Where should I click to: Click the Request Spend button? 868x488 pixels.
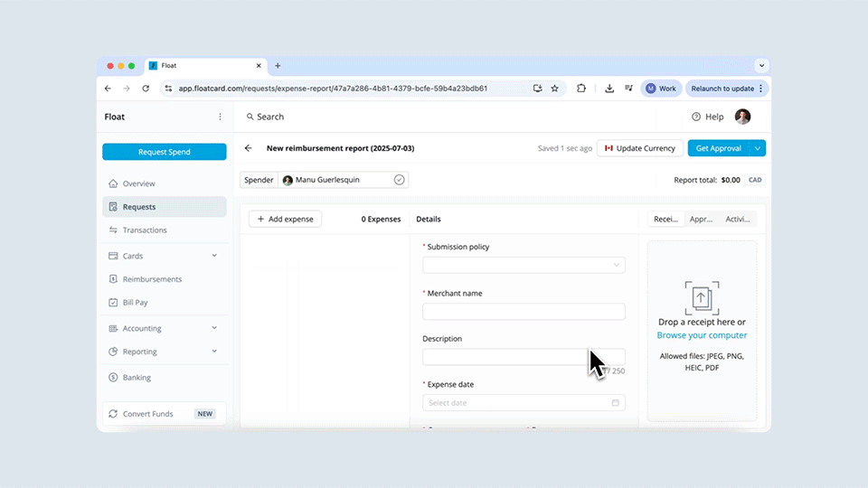[x=165, y=152]
